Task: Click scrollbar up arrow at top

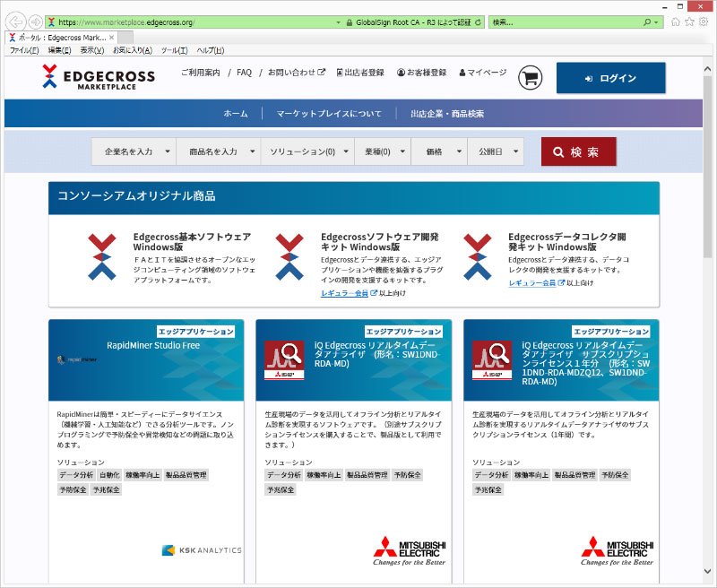Action: tap(707, 69)
